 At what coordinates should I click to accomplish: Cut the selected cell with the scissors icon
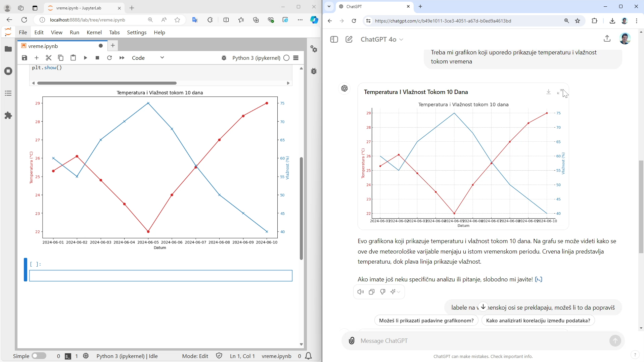click(x=49, y=58)
